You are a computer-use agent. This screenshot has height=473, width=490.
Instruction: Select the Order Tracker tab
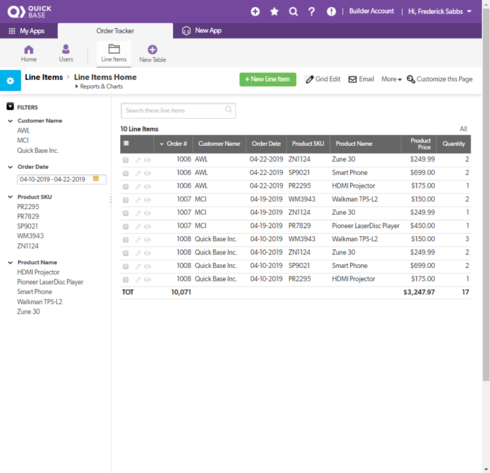115,31
